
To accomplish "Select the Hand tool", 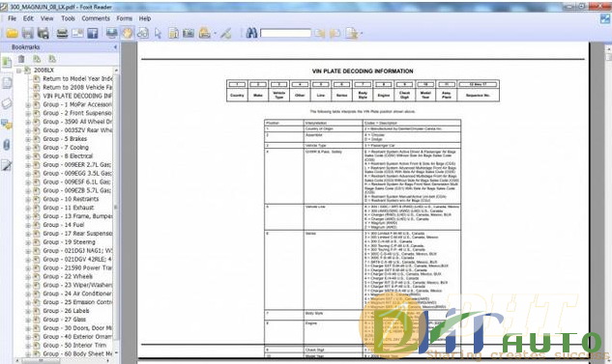I will 128,34.
